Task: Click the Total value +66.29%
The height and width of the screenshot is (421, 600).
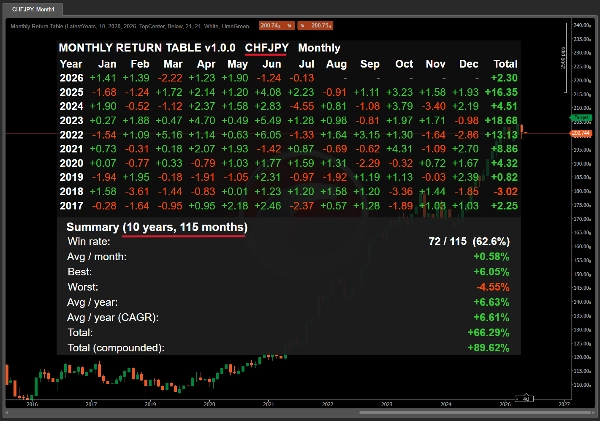Action: pos(488,333)
